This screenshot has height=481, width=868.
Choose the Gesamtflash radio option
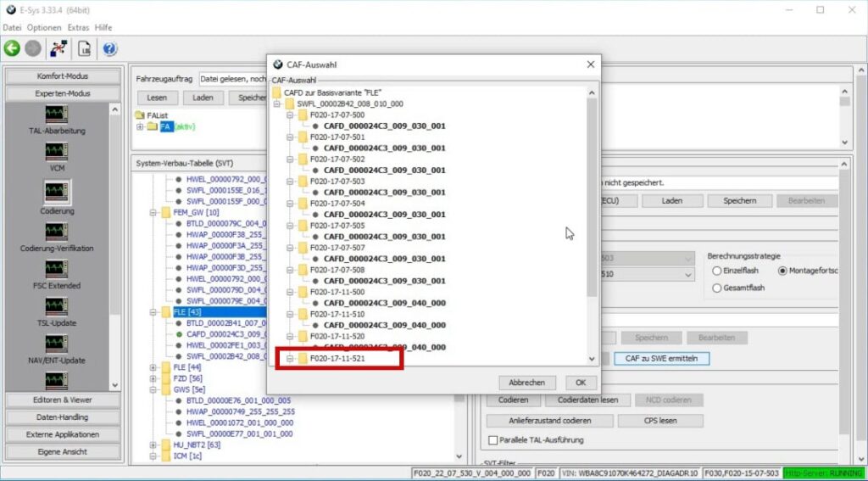(x=717, y=288)
